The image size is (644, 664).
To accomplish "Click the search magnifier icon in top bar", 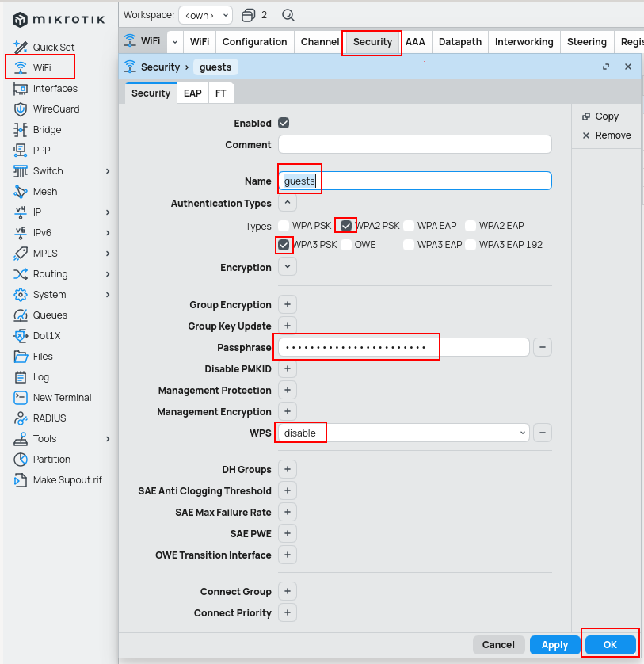I will point(288,15).
